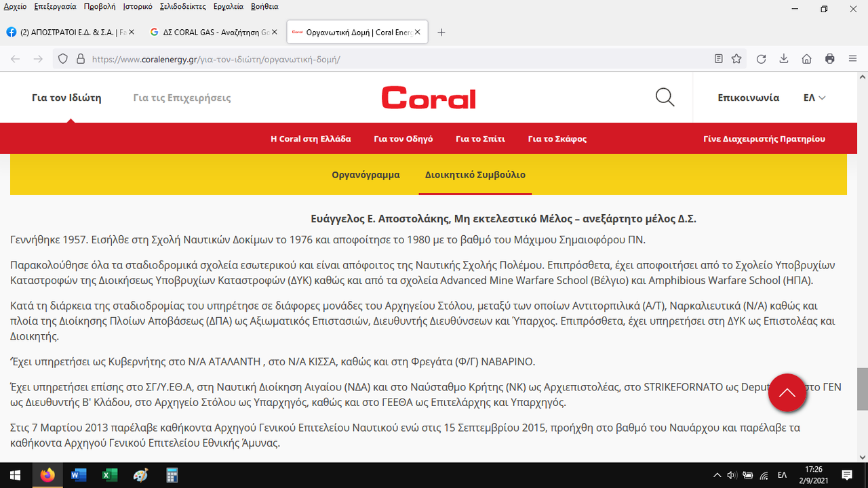Open the Επεξεργασία menu

click(x=55, y=6)
